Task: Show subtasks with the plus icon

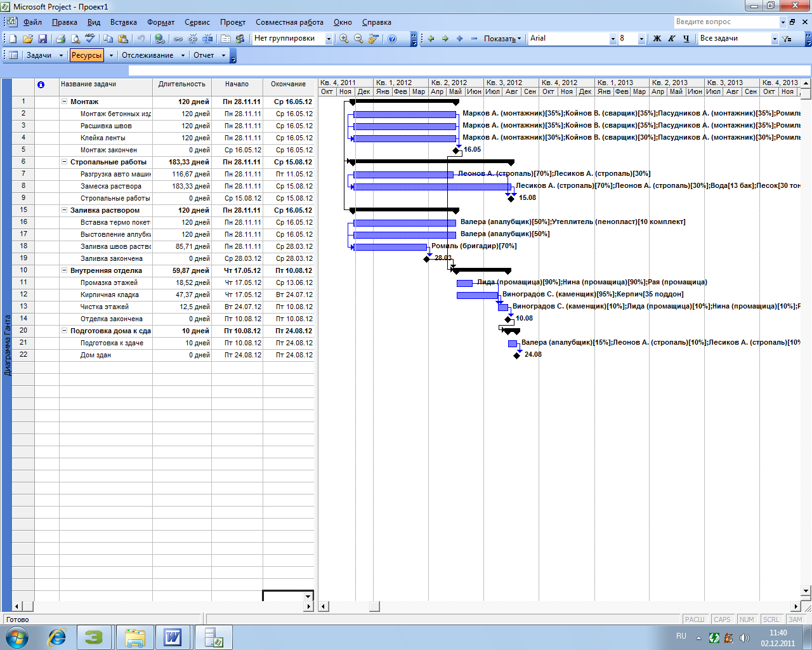Action: [x=460, y=39]
